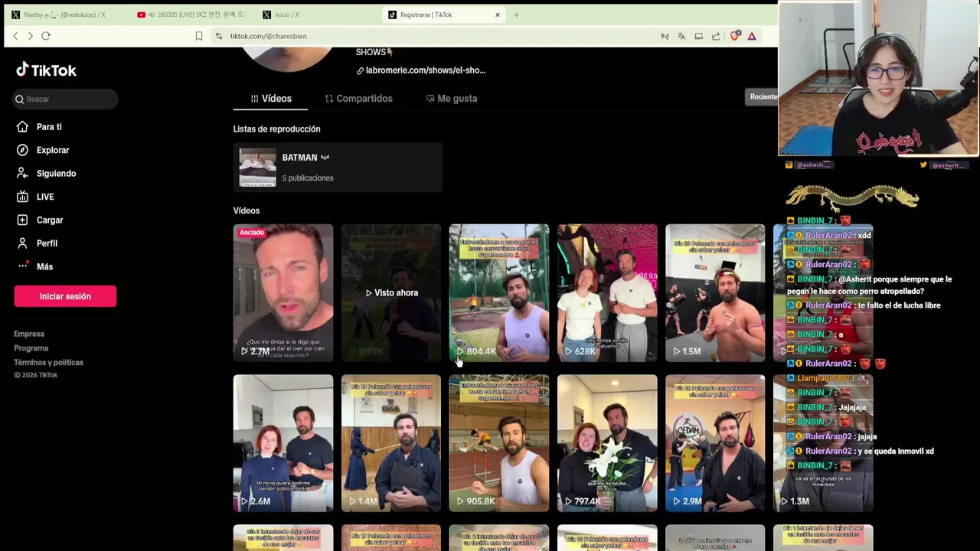980x551 pixels.
Task: Go back using the browser back arrow
Action: pyautogui.click(x=15, y=36)
